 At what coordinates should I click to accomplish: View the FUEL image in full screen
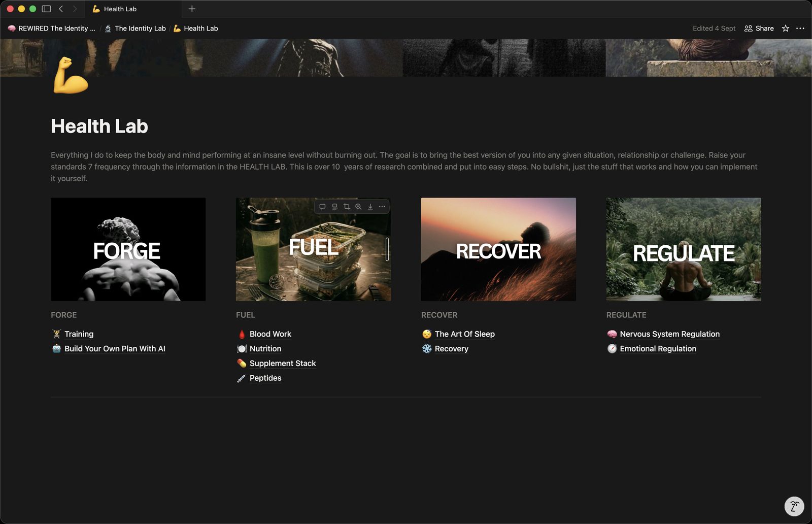pyautogui.click(x=358, y=207)
